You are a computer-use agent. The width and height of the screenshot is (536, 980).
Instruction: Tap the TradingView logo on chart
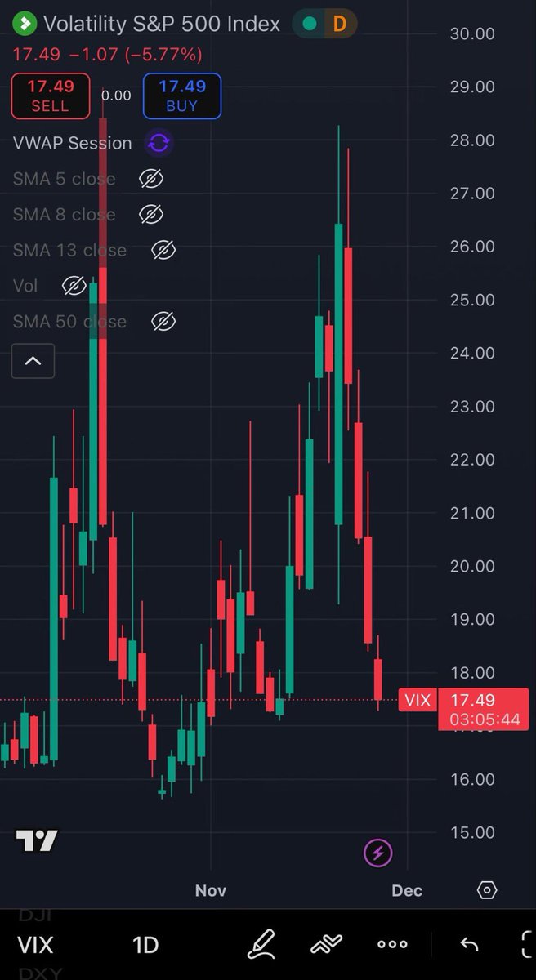37,840
